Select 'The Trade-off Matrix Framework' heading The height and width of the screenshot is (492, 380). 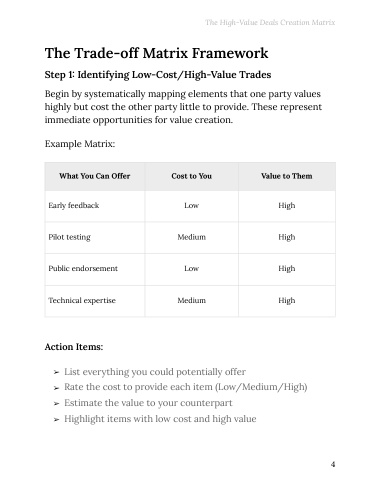tap(156, 53)
